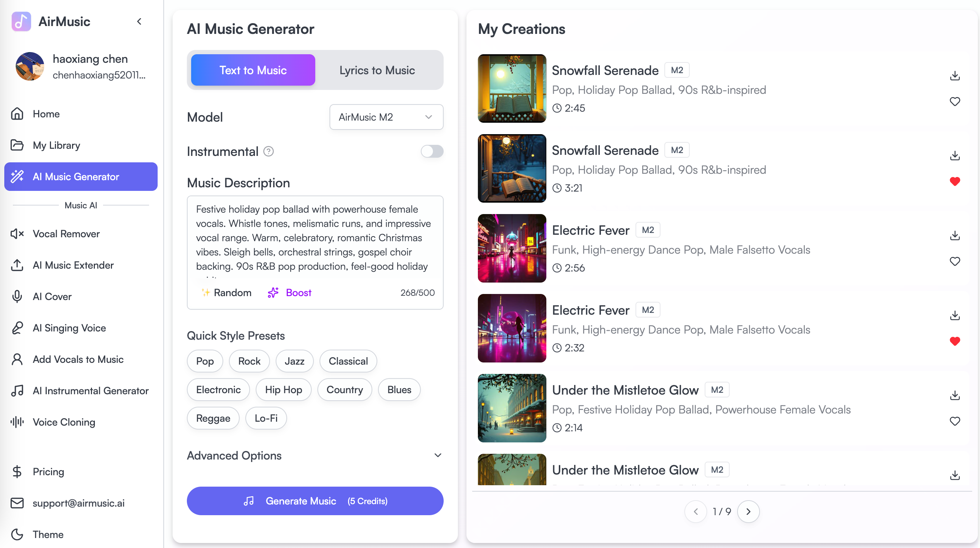Open the AI Cover tool
This screenshot has height=548, width=980.
pos(52,296)
